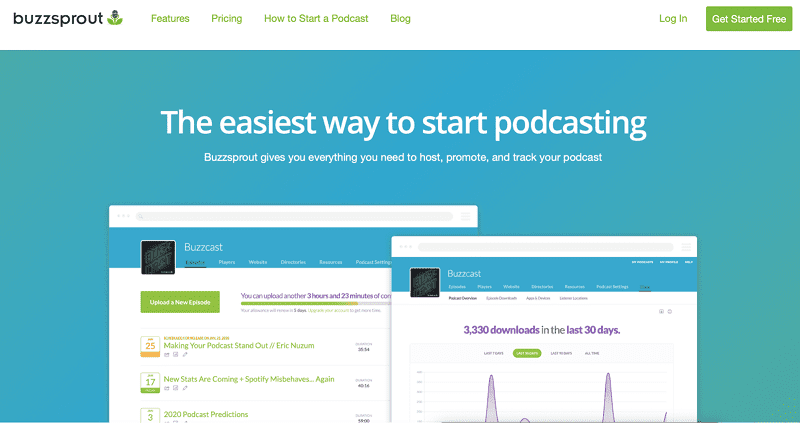Click the Get Started Free button
This screenshot has height=423, width=800.
(748, 19)
